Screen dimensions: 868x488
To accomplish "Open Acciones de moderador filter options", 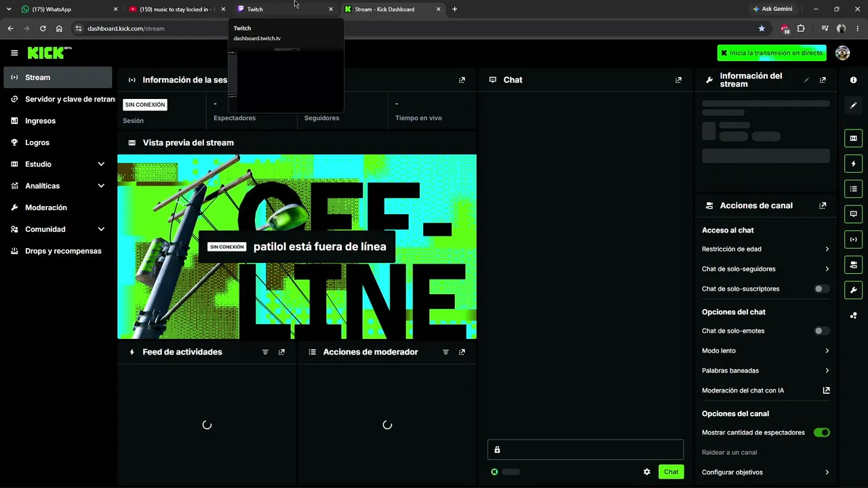I will coord(446,352).
